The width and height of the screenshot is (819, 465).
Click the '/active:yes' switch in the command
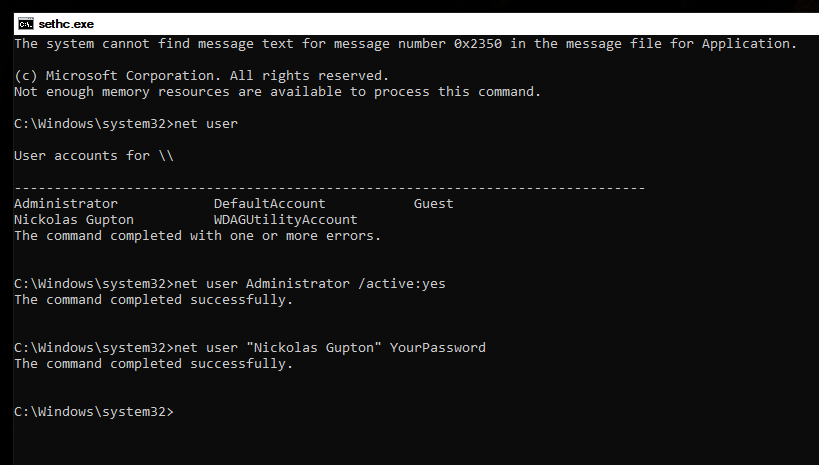(402, 284)
